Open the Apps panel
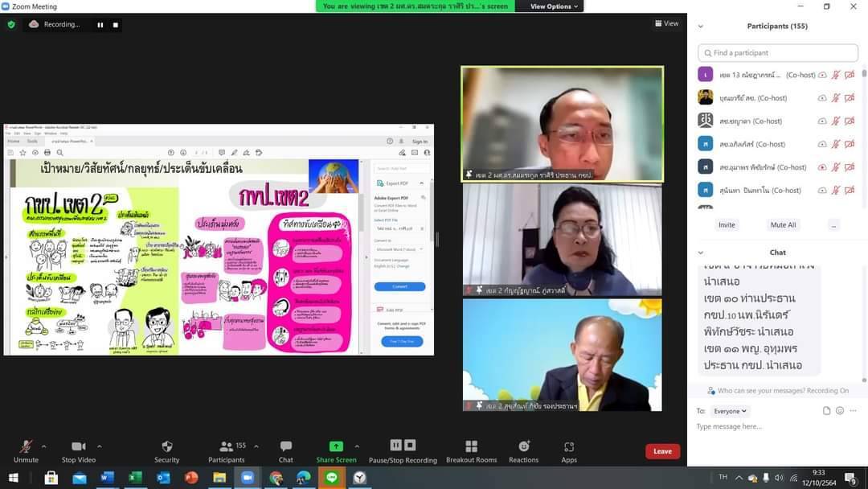The image size is (868, 489). point(569,447)
